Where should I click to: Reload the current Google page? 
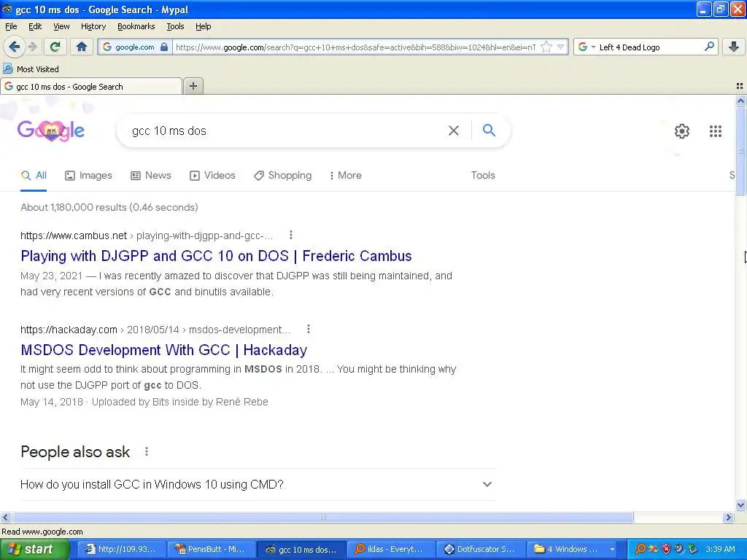(x=55, y=47)
